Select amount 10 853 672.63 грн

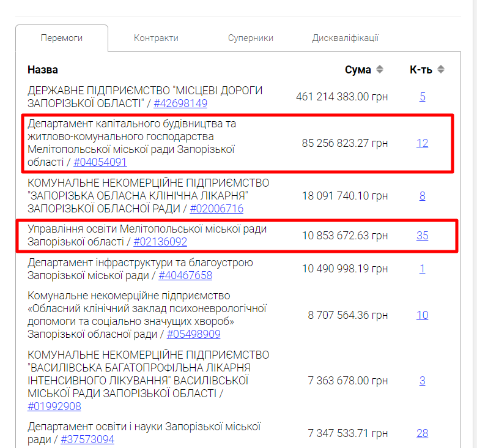345,236
